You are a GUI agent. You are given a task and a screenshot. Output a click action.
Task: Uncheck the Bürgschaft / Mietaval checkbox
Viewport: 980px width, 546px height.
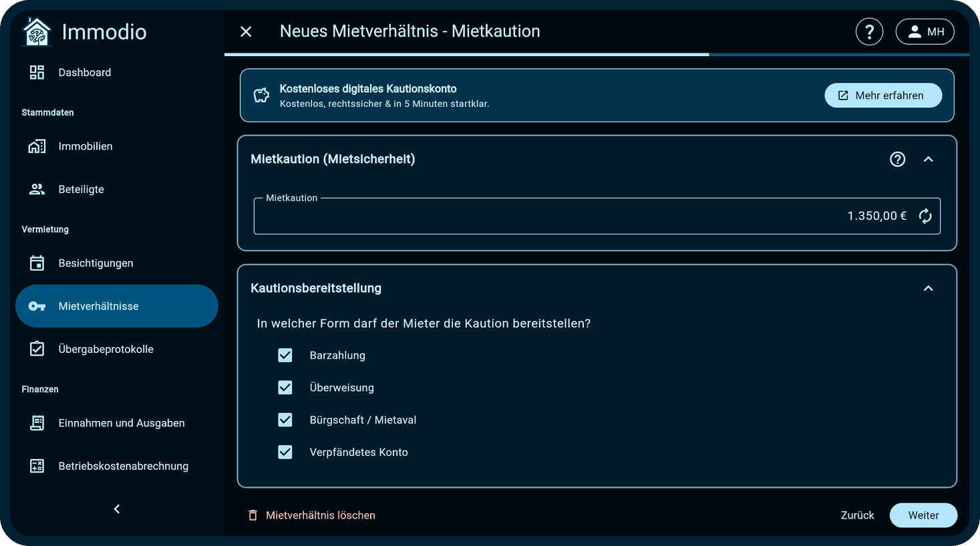coord(285,420)
